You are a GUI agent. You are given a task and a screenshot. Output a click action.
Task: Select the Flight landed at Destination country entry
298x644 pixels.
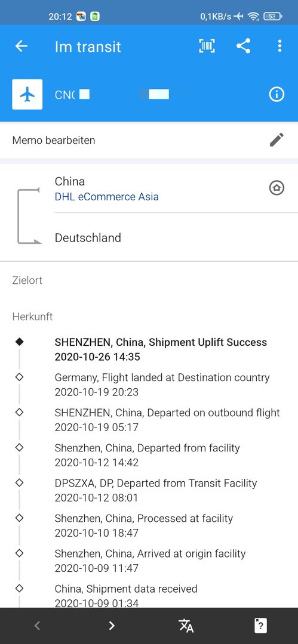(x=162, y=385)
